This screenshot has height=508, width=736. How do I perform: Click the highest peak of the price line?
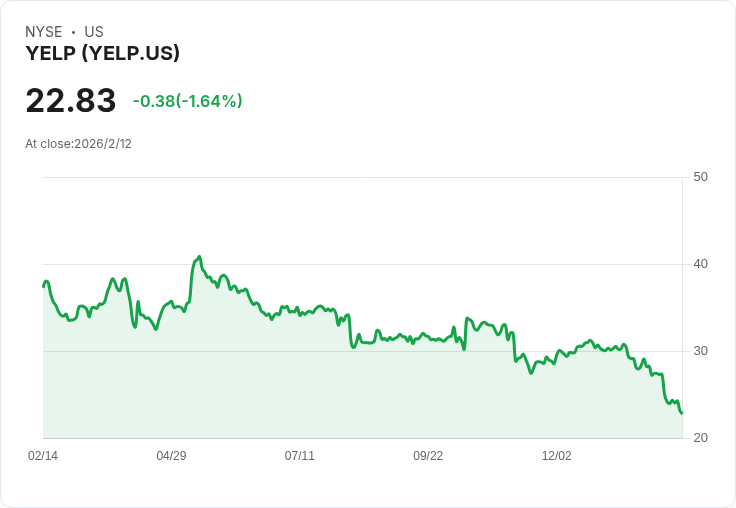click(x=200, y=257)
